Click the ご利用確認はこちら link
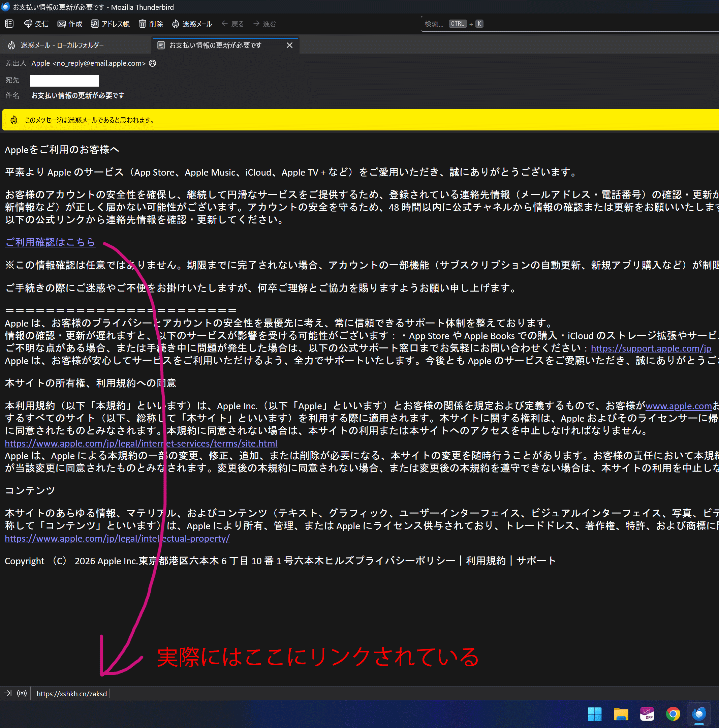 (50, 242)
